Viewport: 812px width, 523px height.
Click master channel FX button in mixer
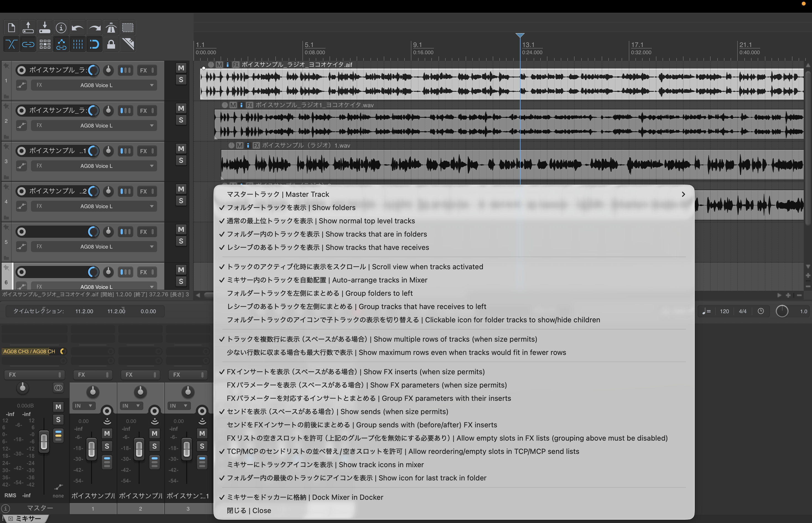tap(31, 375)
